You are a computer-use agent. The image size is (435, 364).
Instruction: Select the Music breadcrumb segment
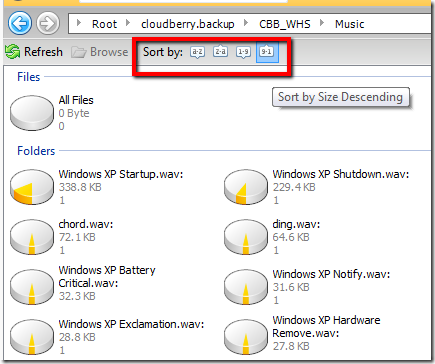(x=349, y=24)
